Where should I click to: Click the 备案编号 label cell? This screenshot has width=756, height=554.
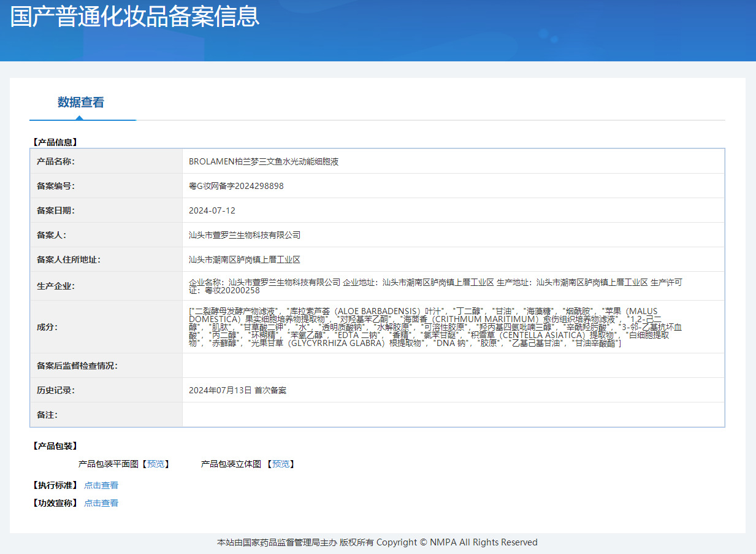pyautogui.click(x=106, y=186)
